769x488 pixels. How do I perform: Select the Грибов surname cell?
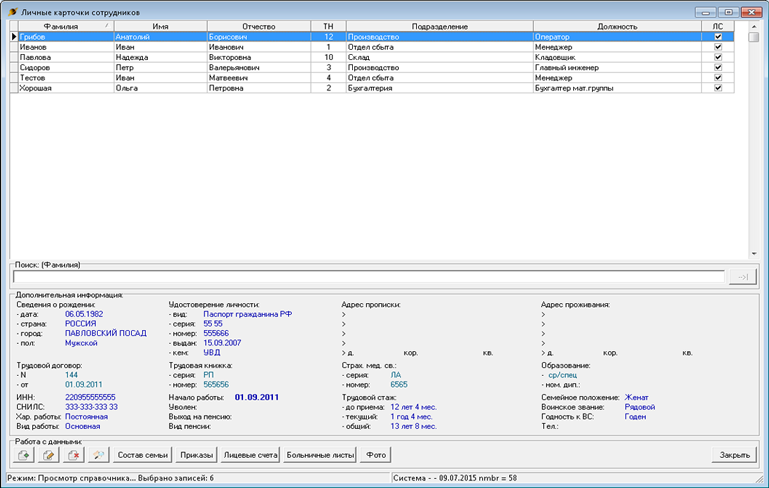66,37
